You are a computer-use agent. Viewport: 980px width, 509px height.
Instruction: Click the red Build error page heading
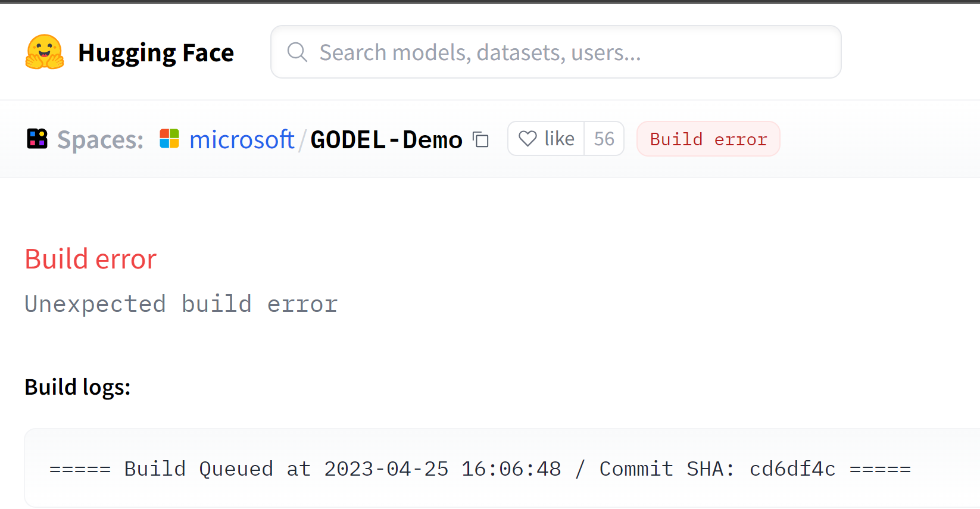point(90,258)
